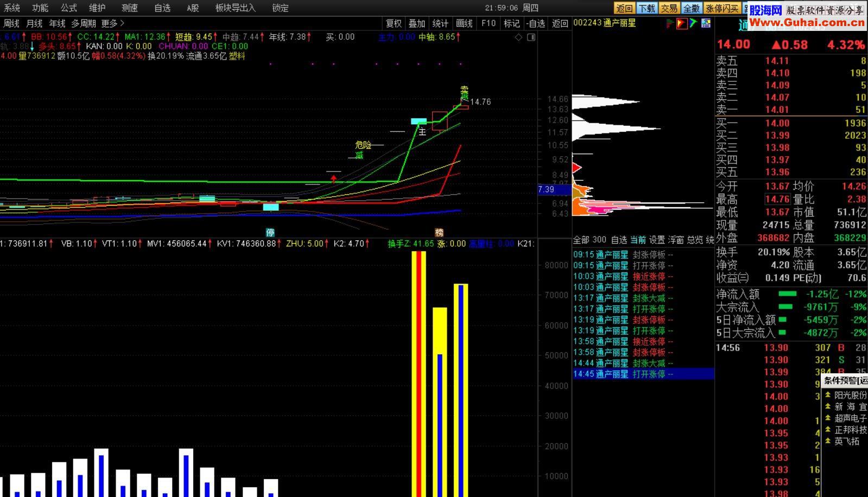Click the 交易 button in top bar
868x497 pixels.
(x=669, y=8)
